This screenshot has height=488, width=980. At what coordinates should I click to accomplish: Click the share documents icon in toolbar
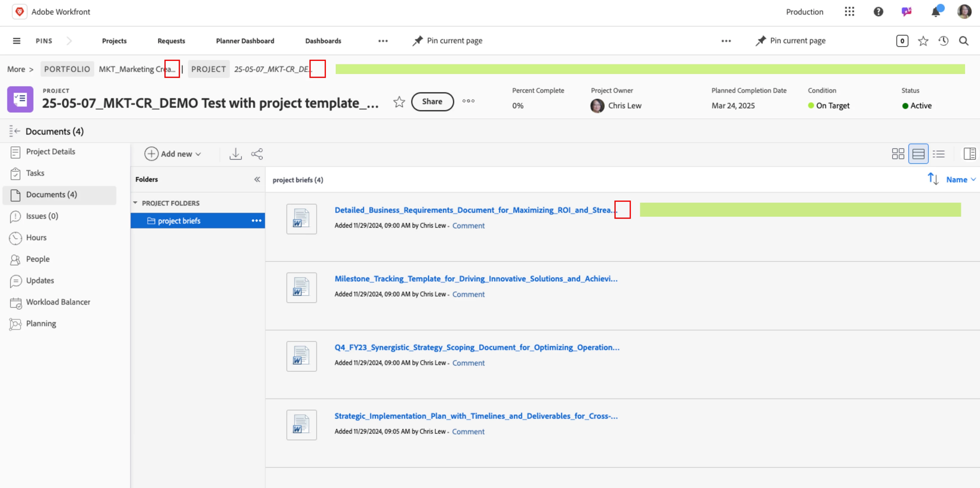[x=257, y=154]
